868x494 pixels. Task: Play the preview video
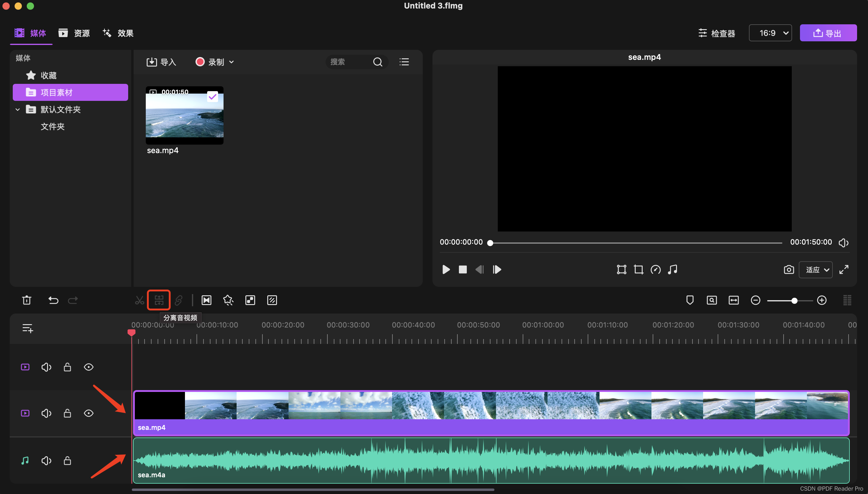pos(446,270)
